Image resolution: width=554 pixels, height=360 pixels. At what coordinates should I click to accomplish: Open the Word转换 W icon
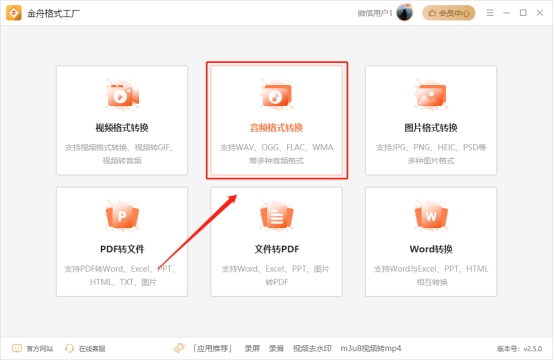(431, 216)
